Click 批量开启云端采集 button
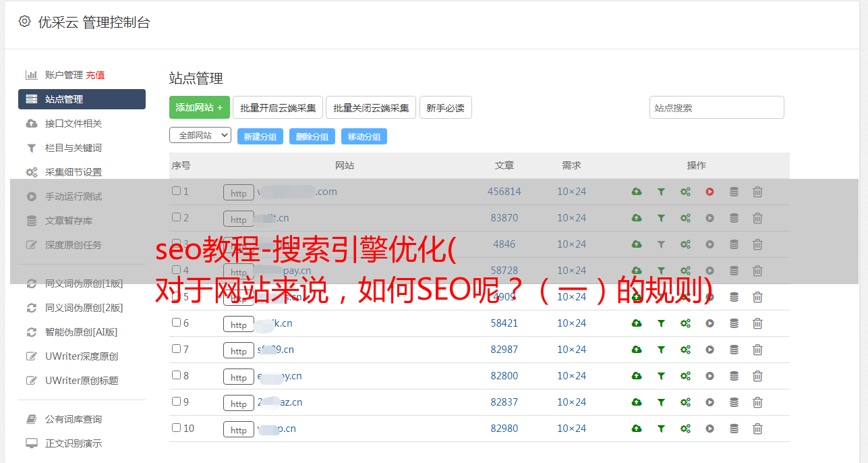868x463 pixels. click(x=278, y=107)
